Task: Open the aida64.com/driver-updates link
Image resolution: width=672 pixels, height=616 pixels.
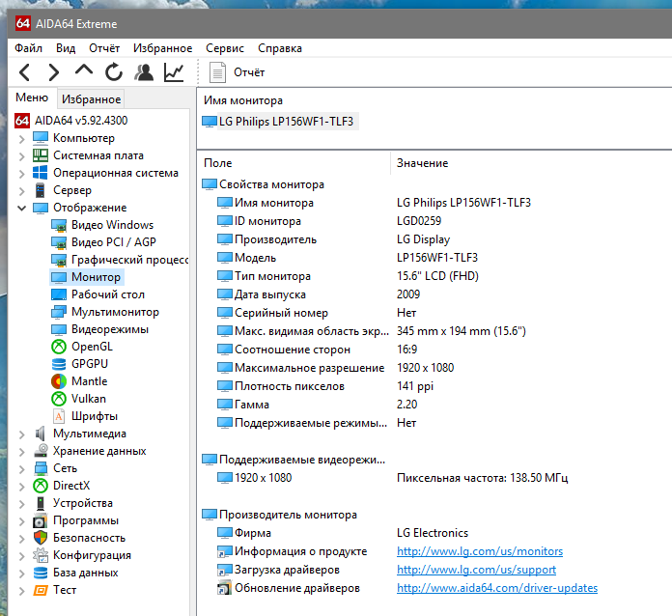Action: click(497, 588)
